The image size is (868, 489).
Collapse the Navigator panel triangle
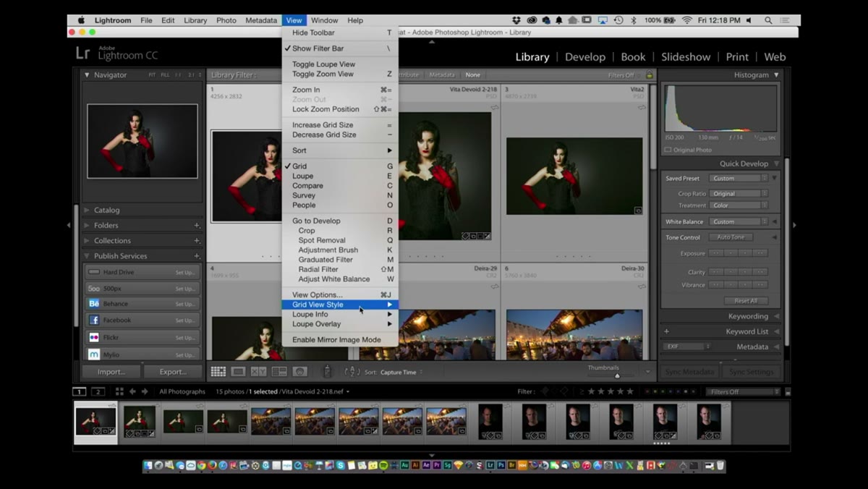(87, 75)
